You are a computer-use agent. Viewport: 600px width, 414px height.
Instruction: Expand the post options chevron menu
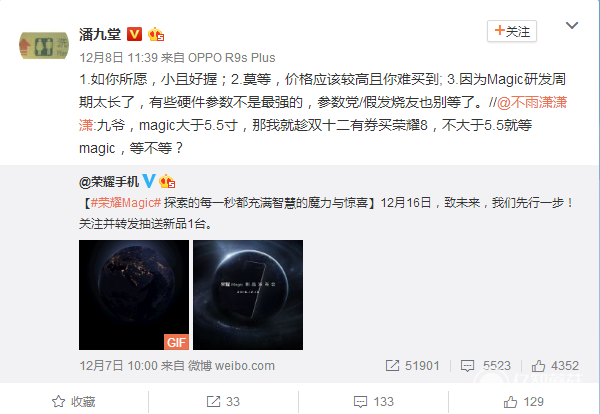tap(572, 25)
